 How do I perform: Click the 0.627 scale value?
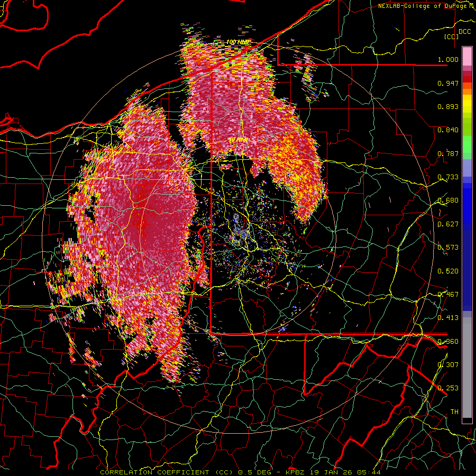pyautogui.click(x=448, y=224)
